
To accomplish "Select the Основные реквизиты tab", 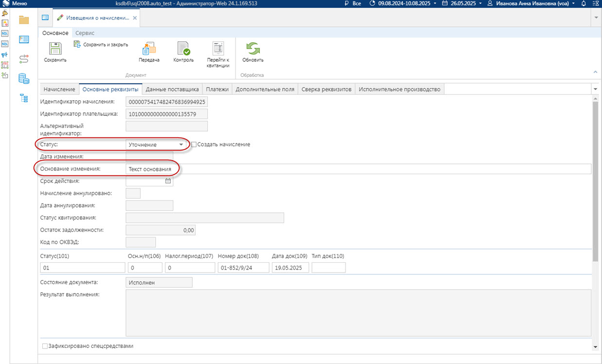I will point(110,90).
